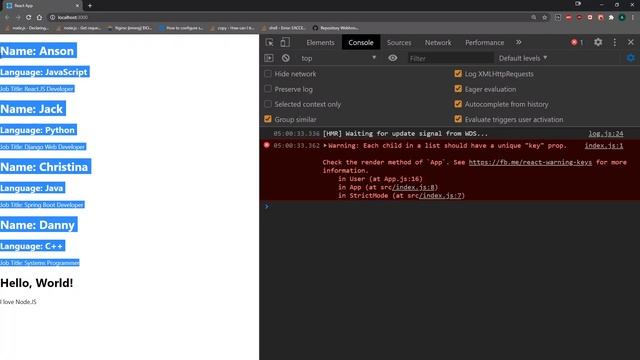Screen dimensions: 640x360
Task: Open DevTools settings gear icon
Action: tap(598, 42)
